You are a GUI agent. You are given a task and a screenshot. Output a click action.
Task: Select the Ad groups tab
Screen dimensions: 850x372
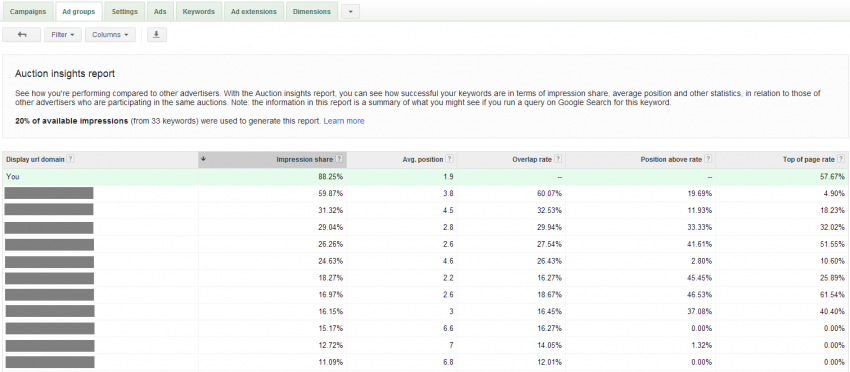pyautogui.click(x=79, y=11)
